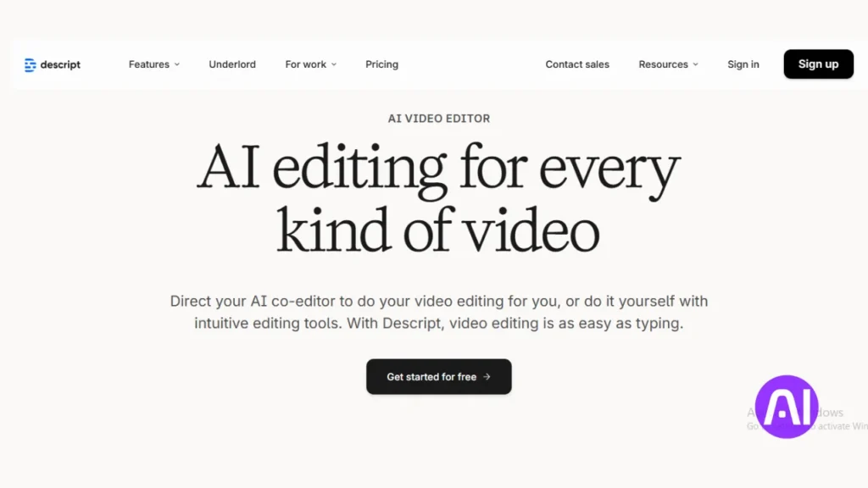The height and width of the screenshot is (488, 868).
Task: Click the AI VIDEO EDITOR label
Action: [438, 119]
